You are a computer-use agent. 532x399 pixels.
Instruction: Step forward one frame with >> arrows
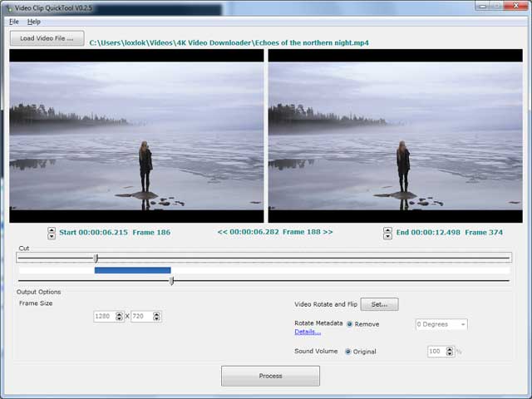tap(328, 232)
